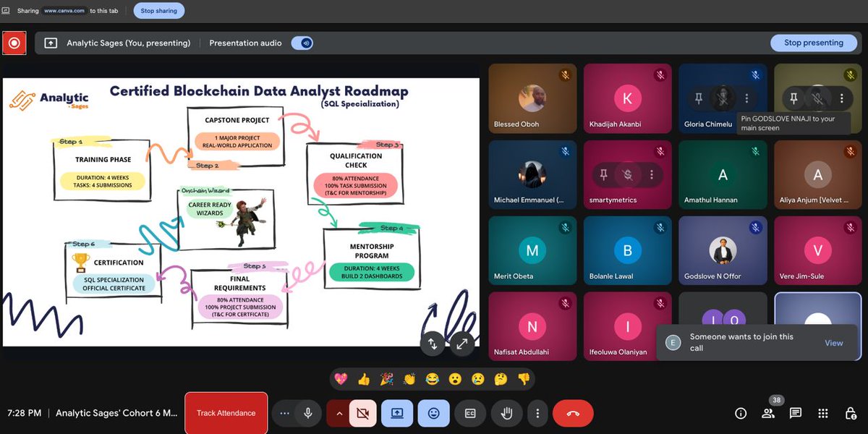868x434 pixels.
Task: Open the chat panel
Action: [796, 413]
